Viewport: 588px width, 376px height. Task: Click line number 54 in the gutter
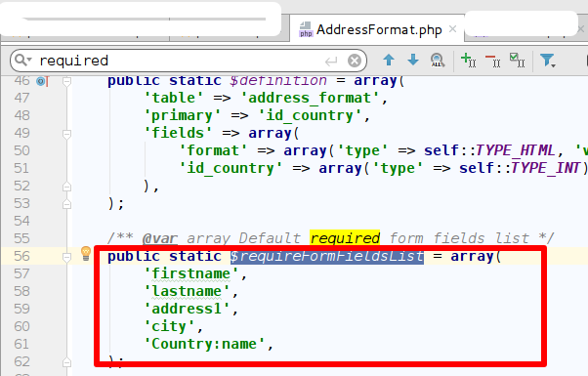click(21, 221)
